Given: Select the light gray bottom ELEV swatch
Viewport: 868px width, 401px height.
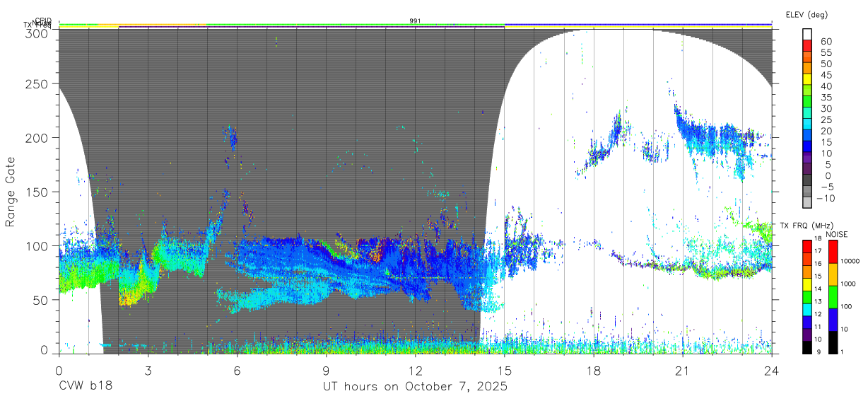Looking at the screenshot, I should pyautogui.click(x=807, y=203).
